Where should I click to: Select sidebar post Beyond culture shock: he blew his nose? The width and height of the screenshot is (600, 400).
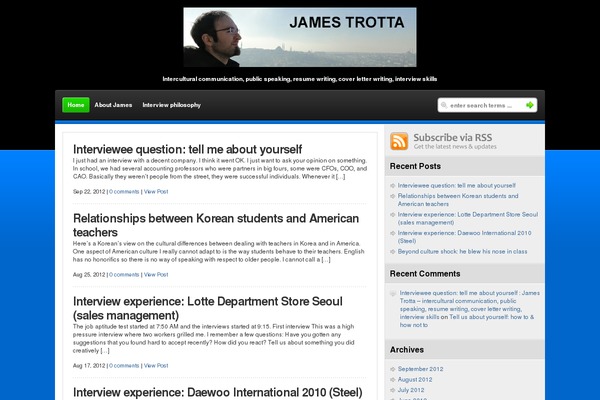tap(462, 251)
